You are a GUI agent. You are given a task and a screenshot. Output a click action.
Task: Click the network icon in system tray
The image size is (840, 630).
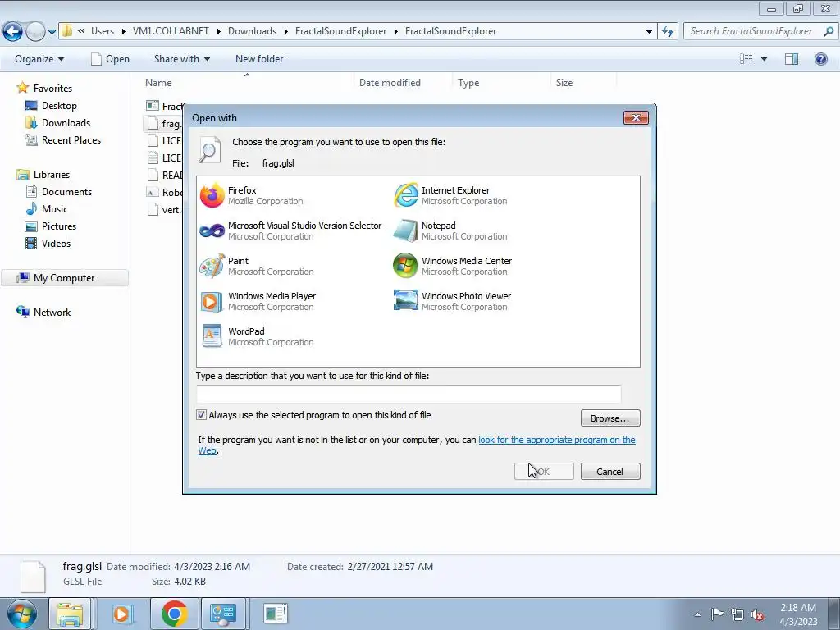pyautogui.click(x=737, y=614)
